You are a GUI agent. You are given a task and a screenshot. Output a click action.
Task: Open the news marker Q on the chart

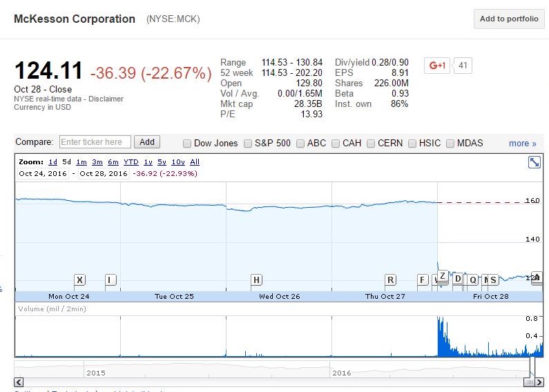pyautogui.click(x=472, y=280)
